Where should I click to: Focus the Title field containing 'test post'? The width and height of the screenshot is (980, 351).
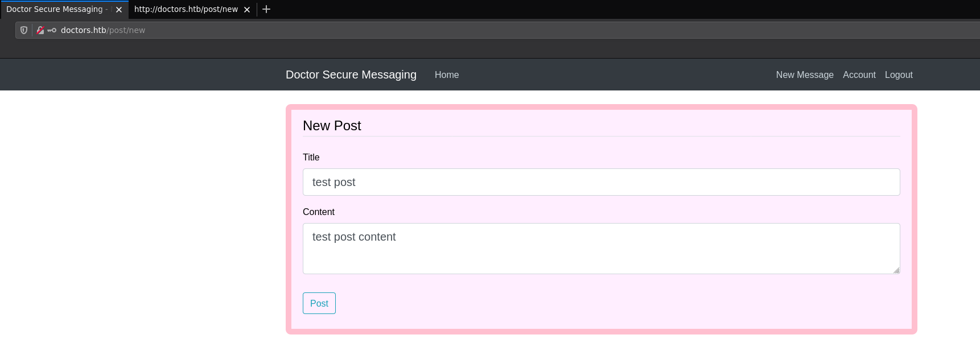601,182
